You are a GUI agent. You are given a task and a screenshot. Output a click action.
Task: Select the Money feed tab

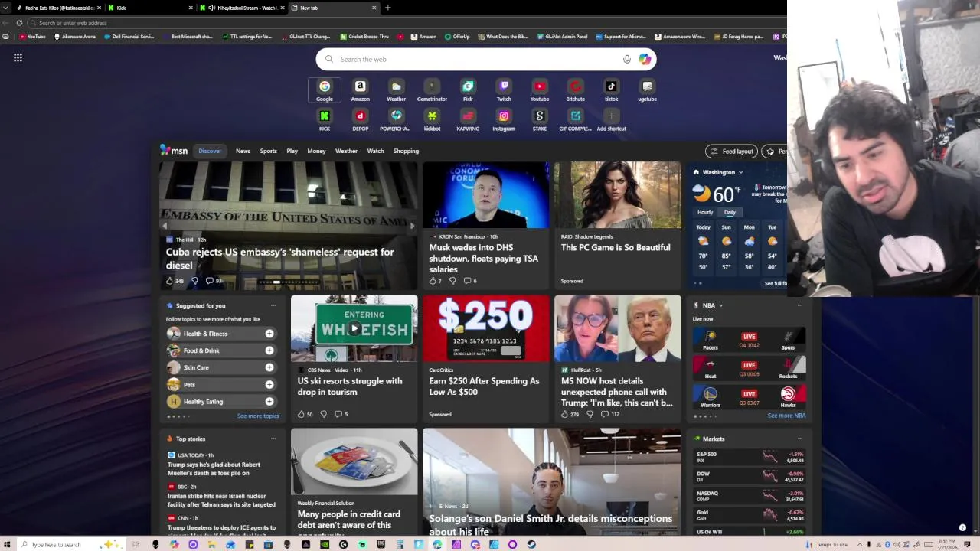[316, 151]
